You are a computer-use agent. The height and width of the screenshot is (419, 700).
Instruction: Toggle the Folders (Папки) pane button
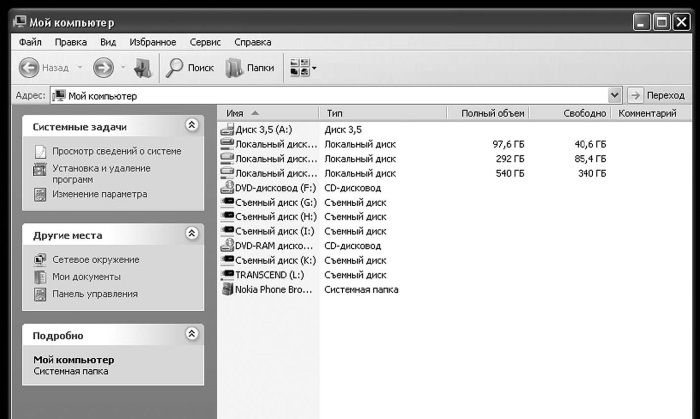pos(249,68)
